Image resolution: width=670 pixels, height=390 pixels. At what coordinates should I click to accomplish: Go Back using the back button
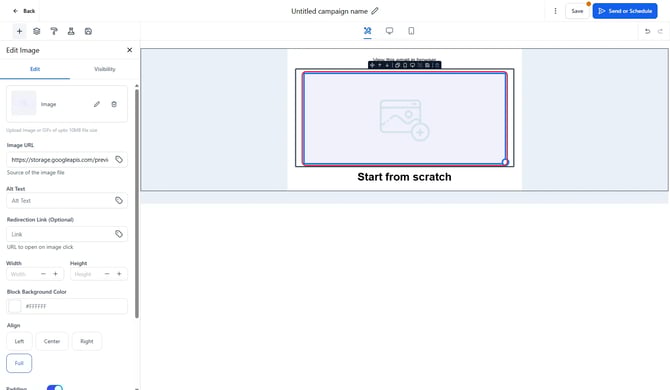tap(24, 11)
